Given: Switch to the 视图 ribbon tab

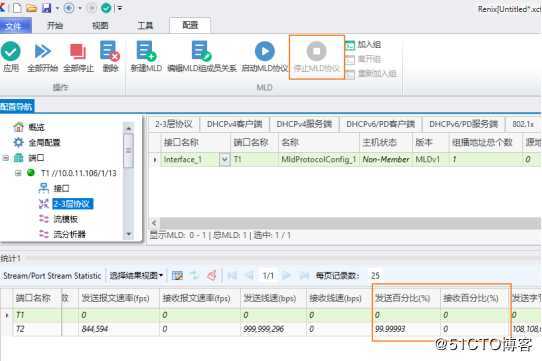Looking at the screenshot, I should click(100, 26).
